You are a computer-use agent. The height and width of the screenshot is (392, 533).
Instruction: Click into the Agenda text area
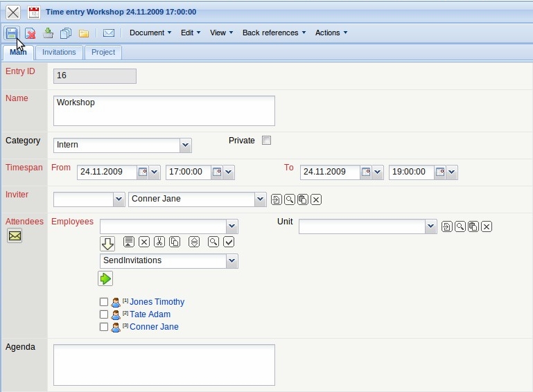164,364
